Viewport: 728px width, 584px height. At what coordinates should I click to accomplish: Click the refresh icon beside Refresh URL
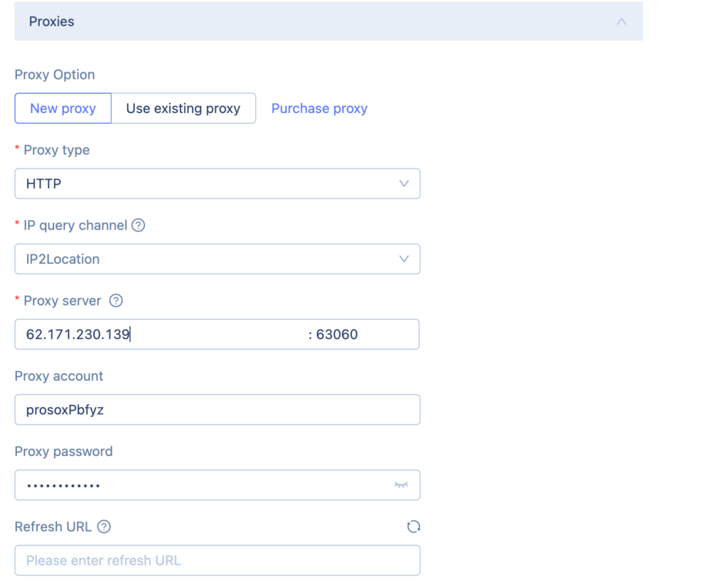[413, 526]
